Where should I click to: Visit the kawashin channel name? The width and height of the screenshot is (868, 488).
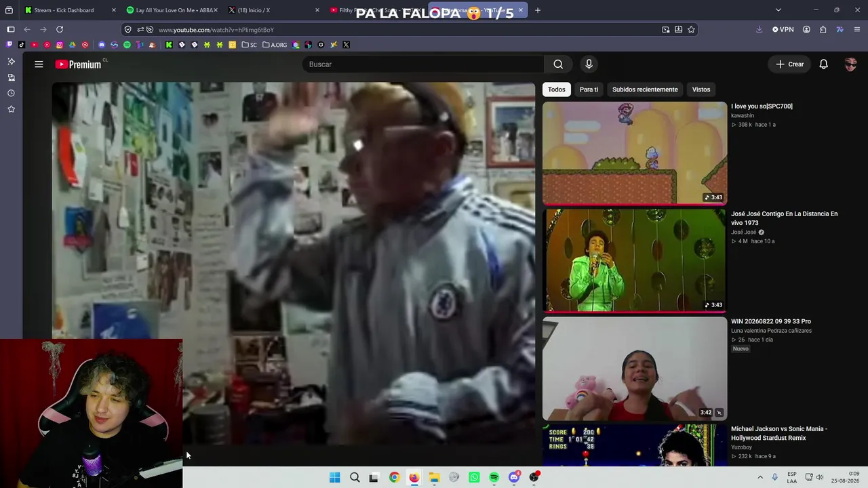743,116
